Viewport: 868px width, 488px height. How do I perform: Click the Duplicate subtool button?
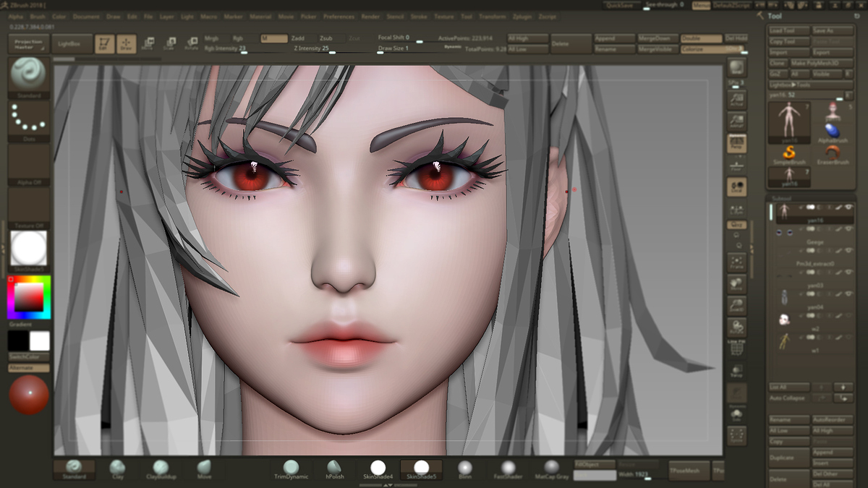coord(788,458)
